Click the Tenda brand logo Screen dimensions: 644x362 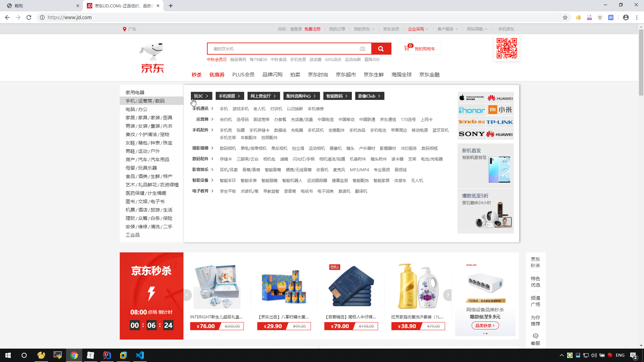pos(472,122)
